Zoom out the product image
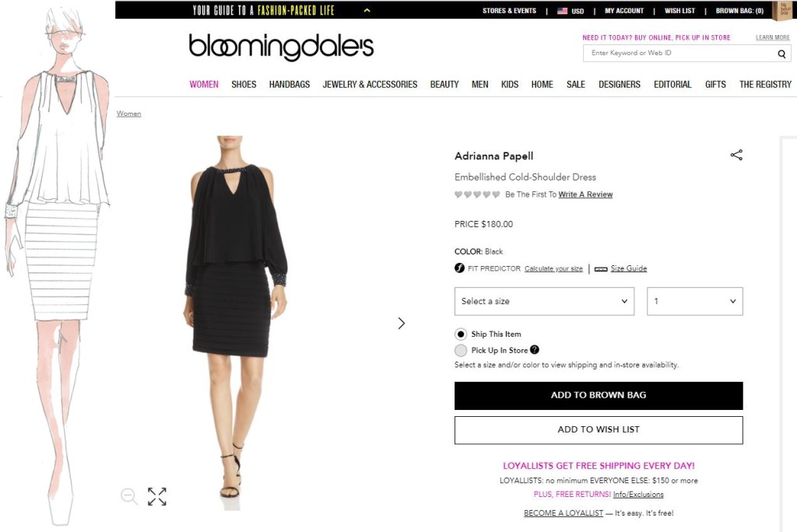This screenshot has width=797, height=532. click(129, 496)
